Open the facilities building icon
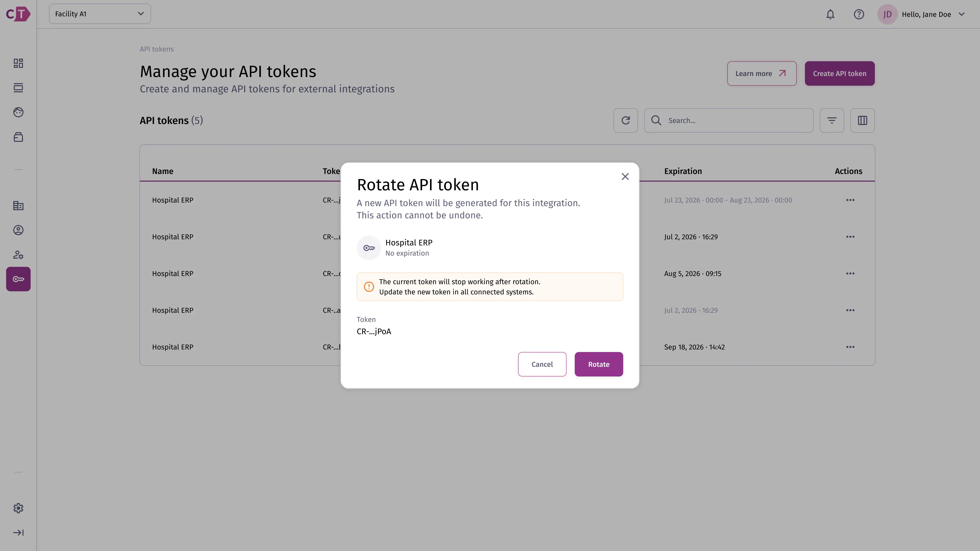 point(18,206)
